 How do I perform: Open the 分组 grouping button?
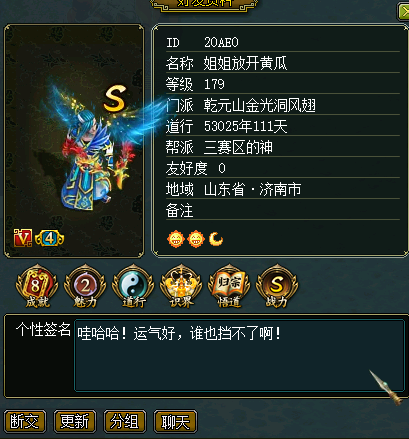[x=125, y=421]
